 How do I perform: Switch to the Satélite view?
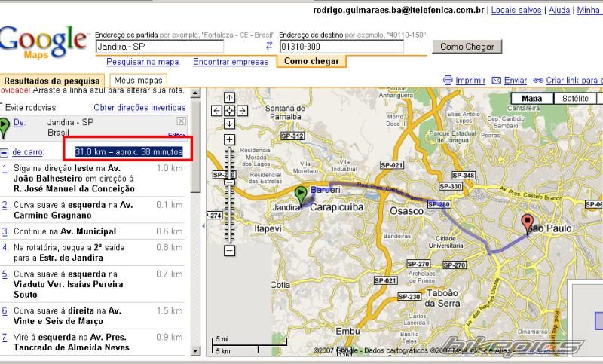pyautogui.click(x=575, y=99)
